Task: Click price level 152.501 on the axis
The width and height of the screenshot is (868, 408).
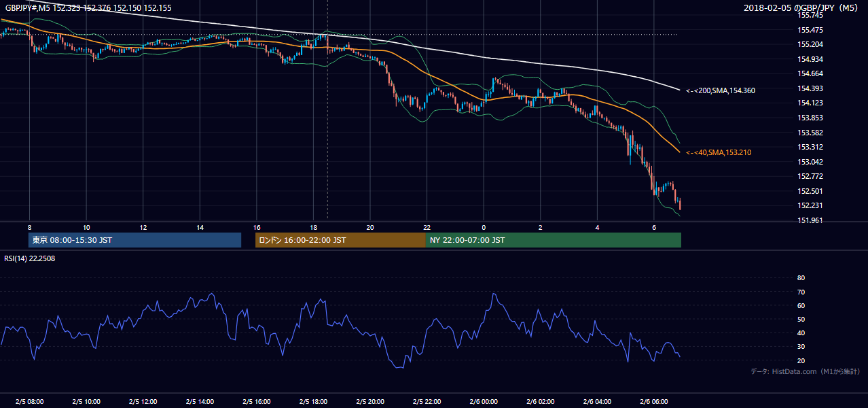Action: (x=810, y=191)
